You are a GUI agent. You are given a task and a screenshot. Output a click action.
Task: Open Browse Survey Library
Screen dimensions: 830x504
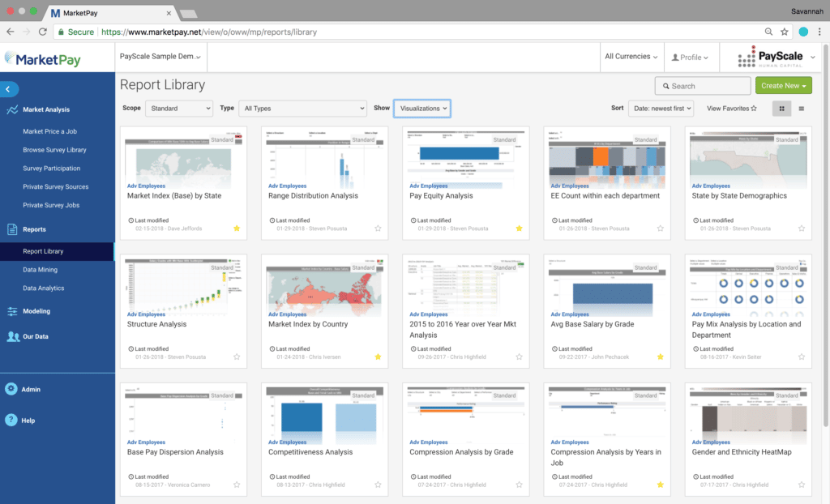(54, 150)
